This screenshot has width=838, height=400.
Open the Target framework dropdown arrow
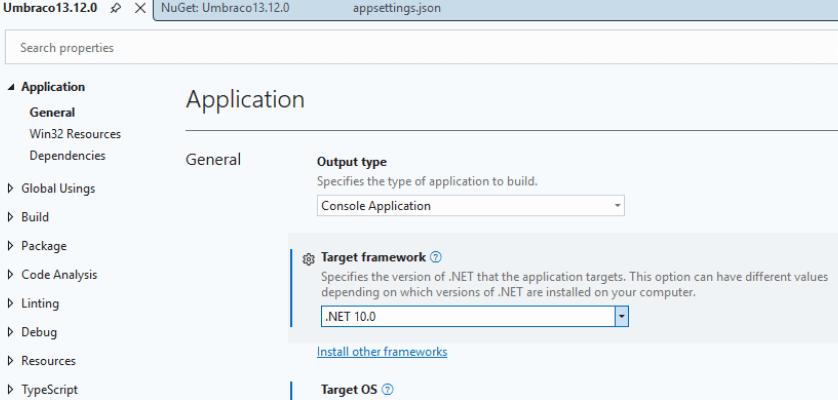point(622,317)
